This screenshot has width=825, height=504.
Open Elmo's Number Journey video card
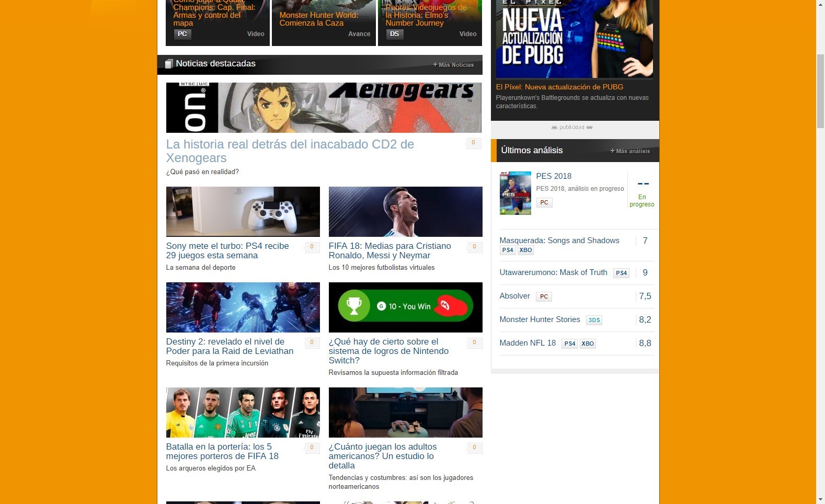(x=426, y=15)
